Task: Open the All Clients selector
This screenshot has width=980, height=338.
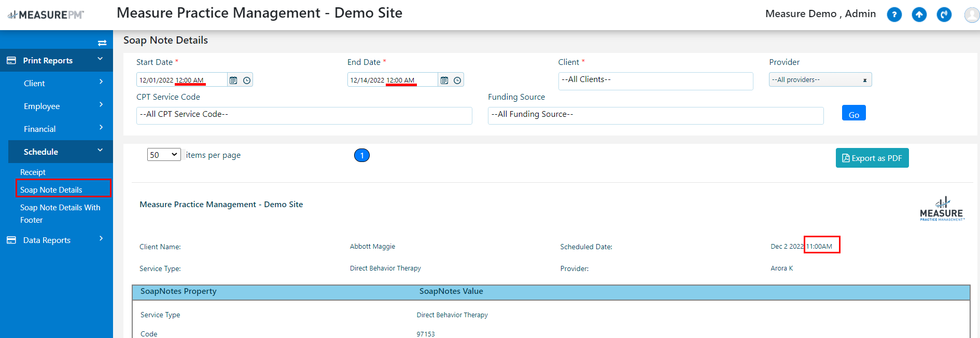Action: coord(655,81)
